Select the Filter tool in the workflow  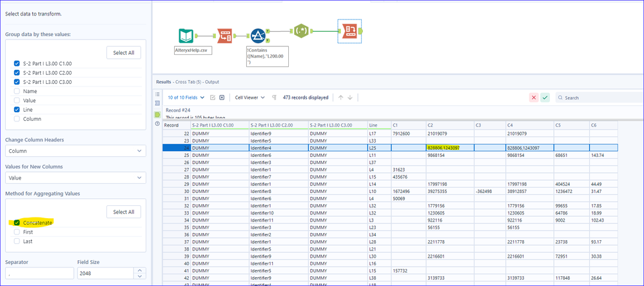tap(259, 36)
